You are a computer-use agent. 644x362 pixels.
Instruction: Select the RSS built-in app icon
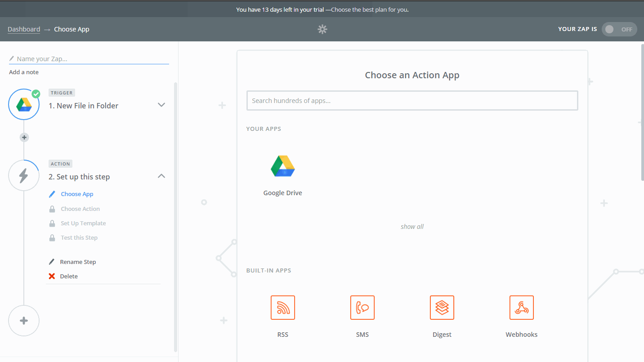(x=283, y=308)
